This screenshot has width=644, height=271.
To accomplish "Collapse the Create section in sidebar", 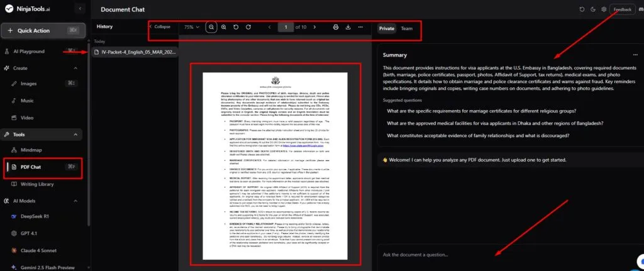I will click(77, 68).
